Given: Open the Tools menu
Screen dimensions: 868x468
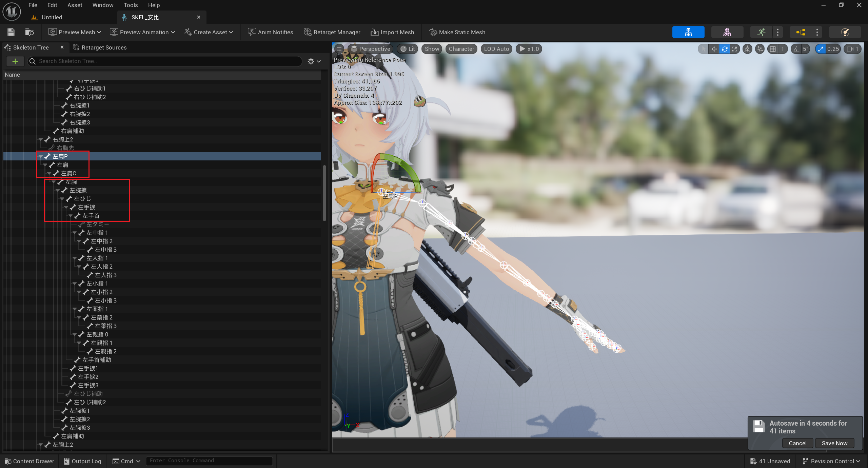Looking at the screenshot, I should click(131, 5).
